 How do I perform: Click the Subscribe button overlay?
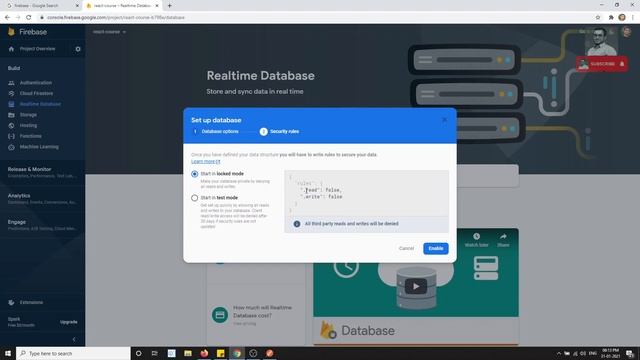602,64
